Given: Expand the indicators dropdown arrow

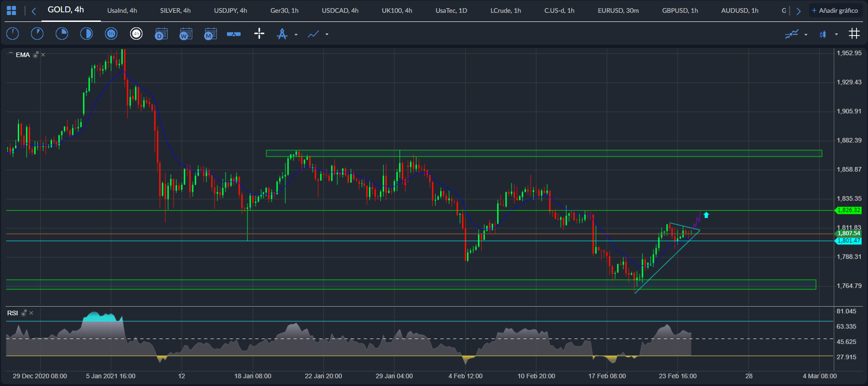Looking at the screenshot, I should (x=805, y=35).
